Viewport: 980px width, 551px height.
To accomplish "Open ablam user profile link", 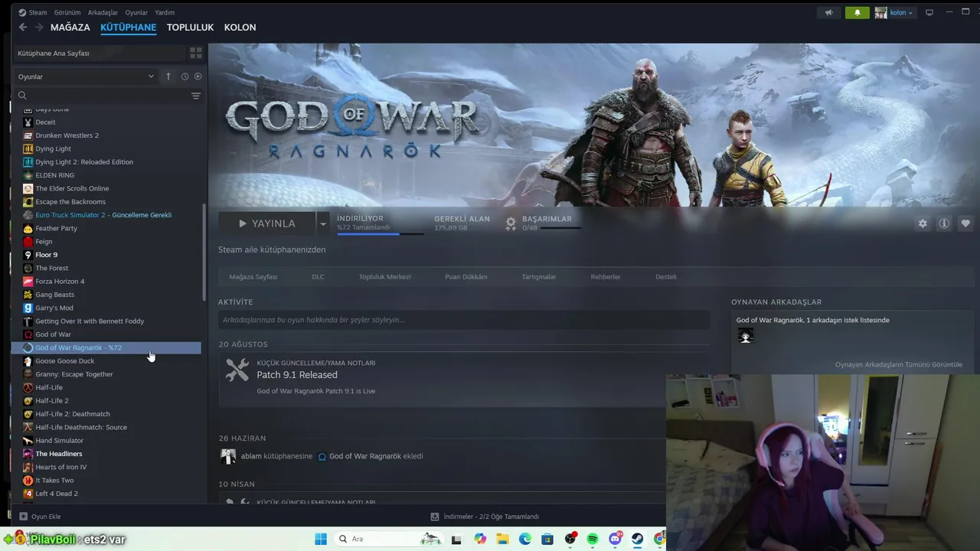I will [250, 456].
